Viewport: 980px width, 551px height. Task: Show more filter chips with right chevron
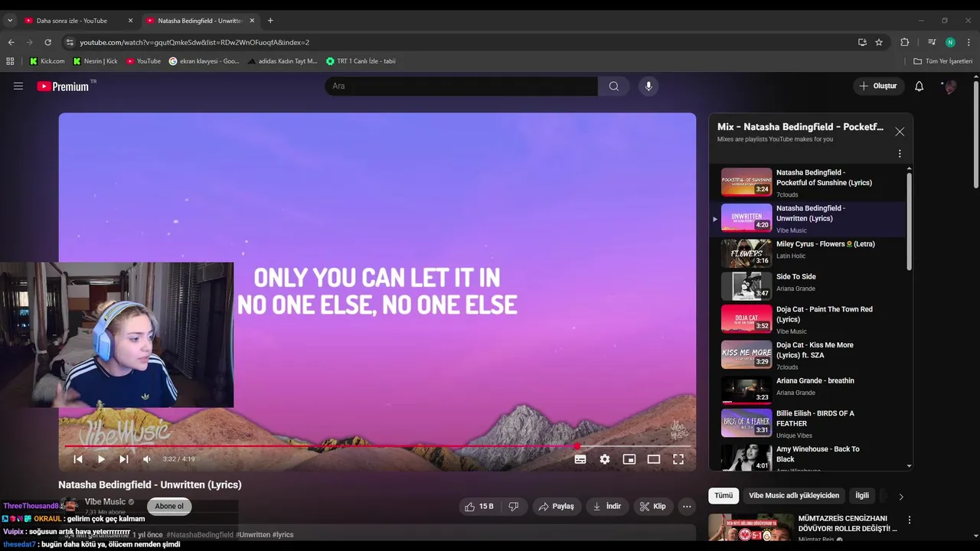coord(901,497)
